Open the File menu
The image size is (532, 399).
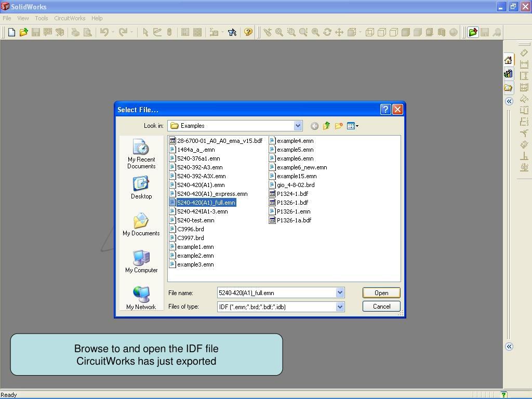click(7, 18)
